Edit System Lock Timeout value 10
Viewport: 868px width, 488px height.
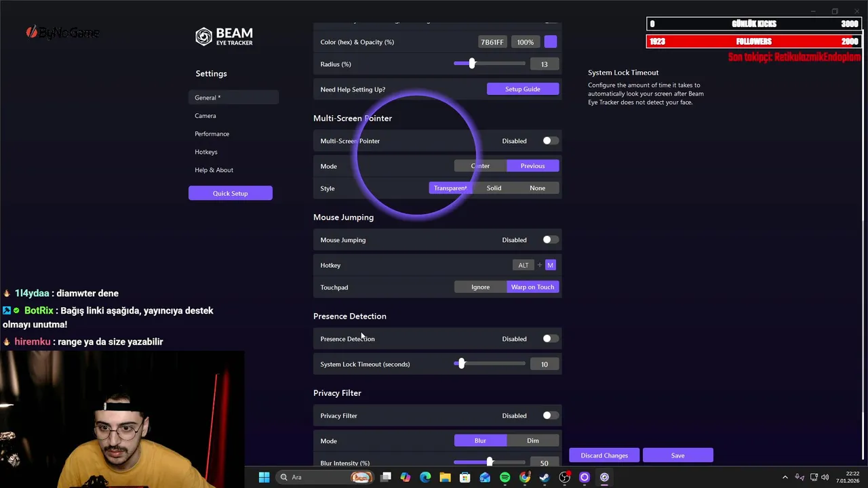[x=545, y=365]
